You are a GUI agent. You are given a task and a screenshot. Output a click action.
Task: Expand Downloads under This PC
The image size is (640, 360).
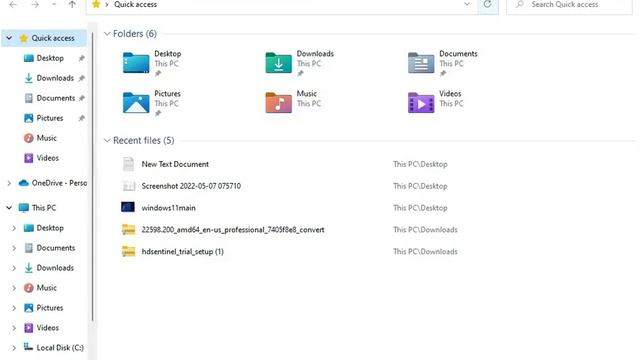pyautogui.click(x=14, y=268)
